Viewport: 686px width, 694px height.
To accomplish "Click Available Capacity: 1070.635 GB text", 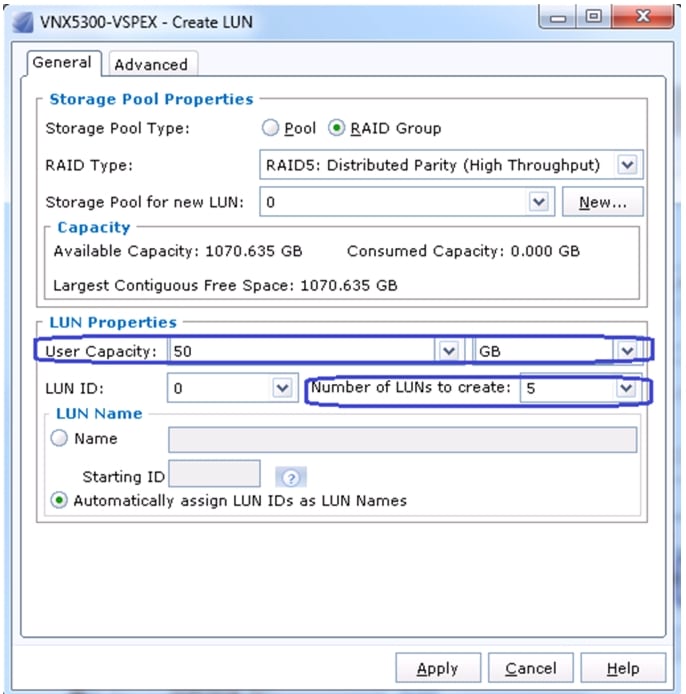I will click(178, 251).
